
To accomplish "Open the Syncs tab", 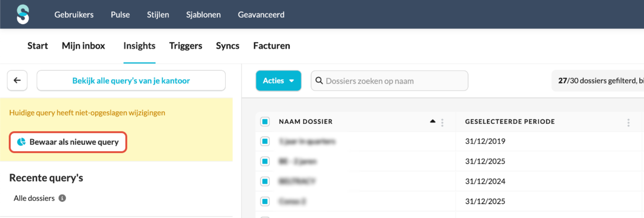I will pyautogui.click(x=228, y=46).
